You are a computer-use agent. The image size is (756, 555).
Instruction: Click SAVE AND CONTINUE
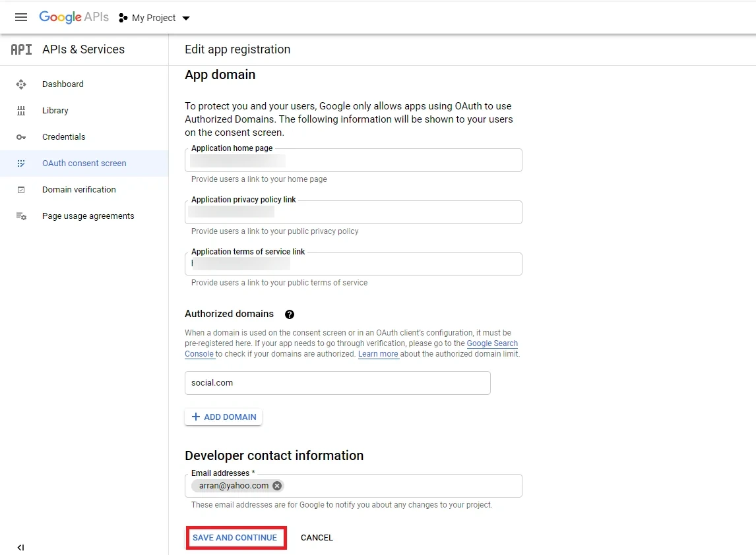coord(236,537)
